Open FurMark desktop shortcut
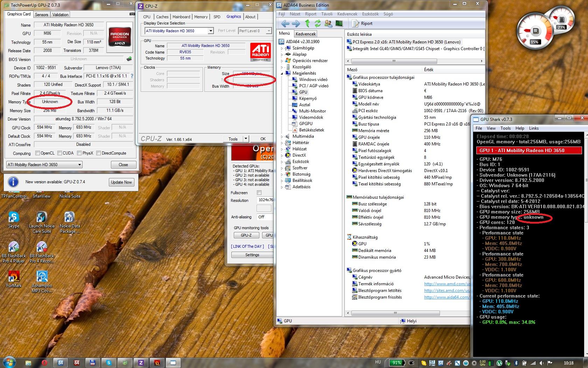This screenshot has height=368, width=588. (x=14, y=279)
